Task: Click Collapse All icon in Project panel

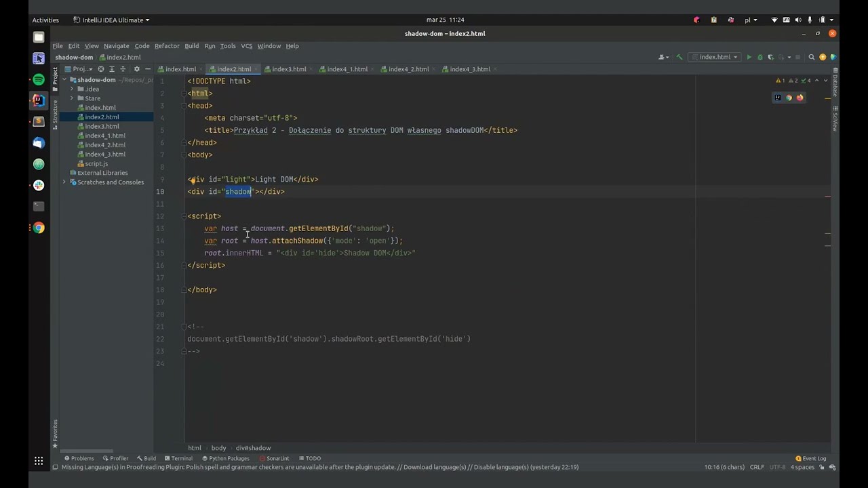Action: (x=123, y=69)
